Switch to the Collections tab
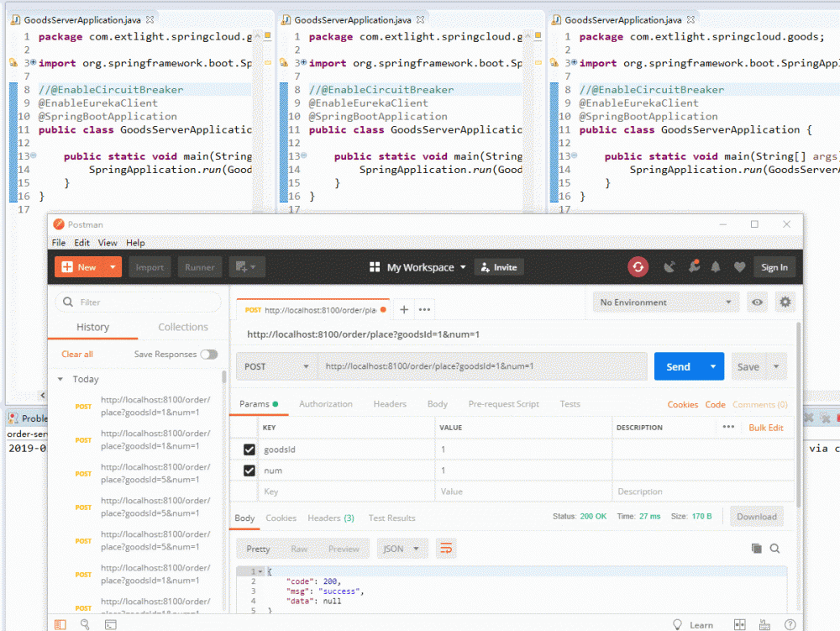The width and height of the screenshot is (840, 631). pyautogui.click(x=183, y=328)
